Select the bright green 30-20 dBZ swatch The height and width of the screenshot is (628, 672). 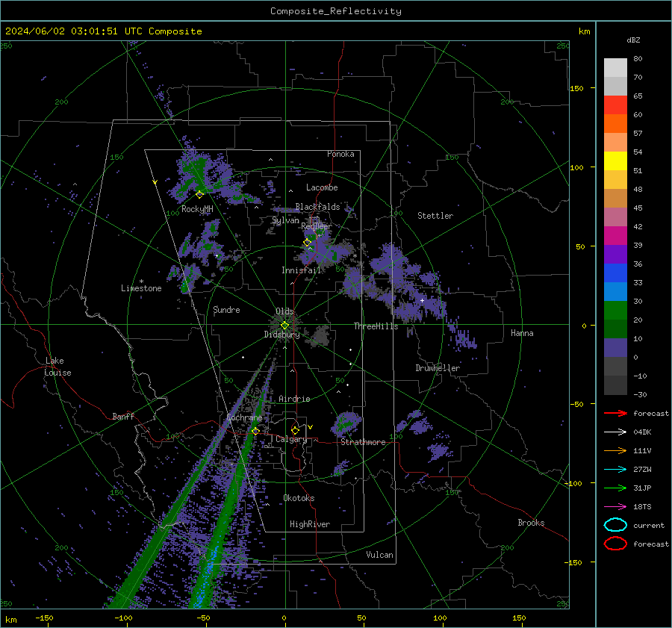point(615,310)
